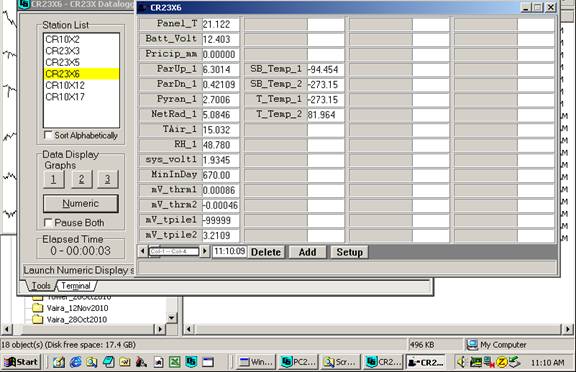Open the Start menu
576x372 pixels.
tap(21, 362)
